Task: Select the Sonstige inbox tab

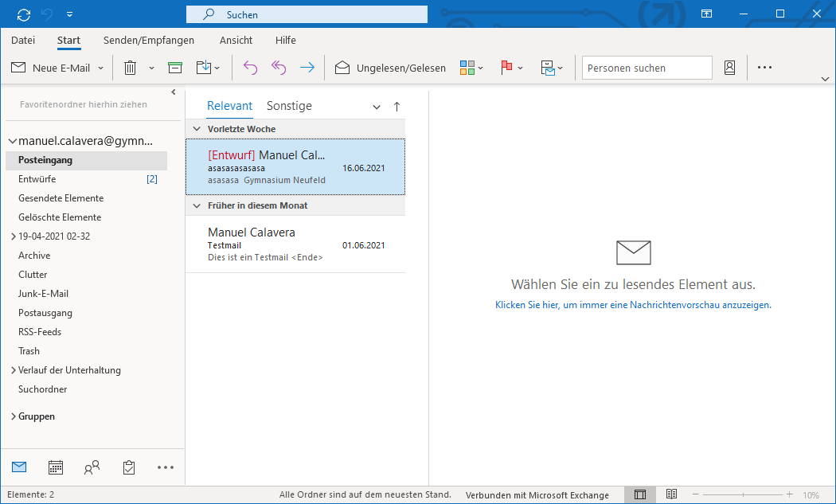Action: coord(289,106)
